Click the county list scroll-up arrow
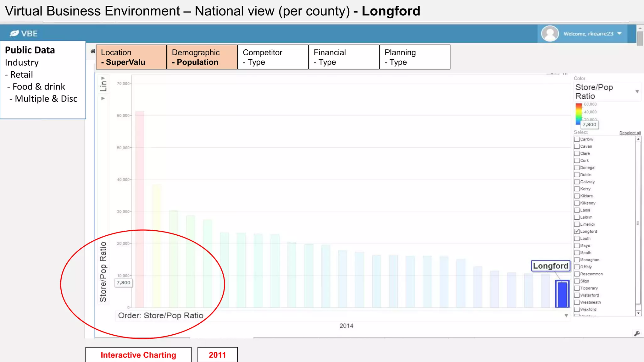 (x=638, y=139)
